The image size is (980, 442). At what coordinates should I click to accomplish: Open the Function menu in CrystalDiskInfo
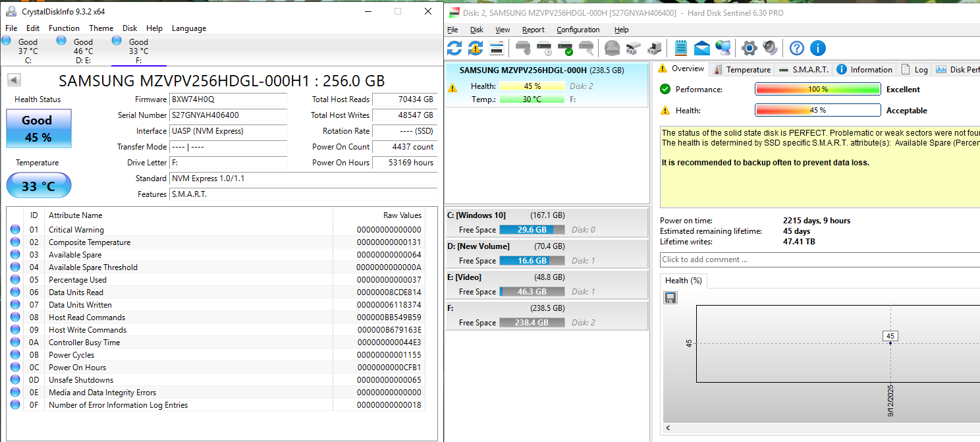[64, 28]
